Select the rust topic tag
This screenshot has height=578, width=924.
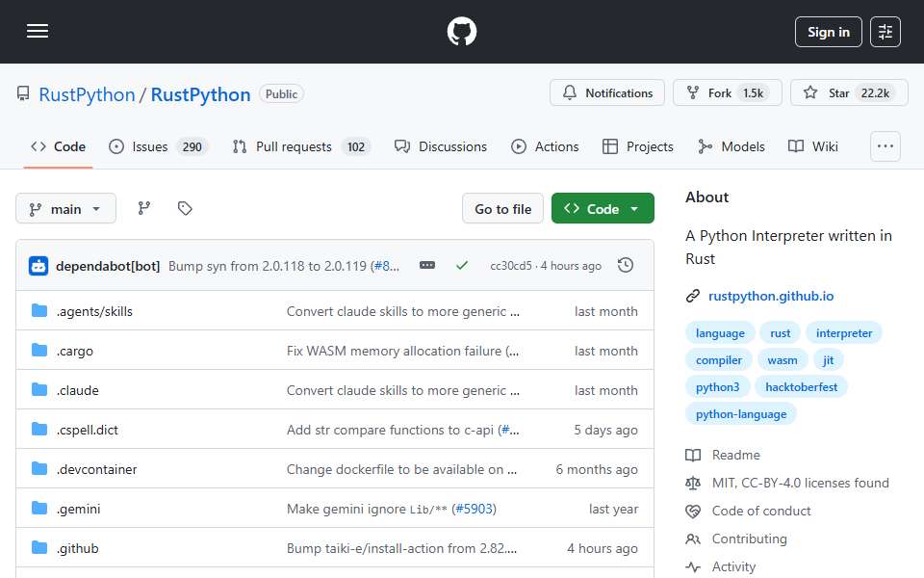[780, 333]
